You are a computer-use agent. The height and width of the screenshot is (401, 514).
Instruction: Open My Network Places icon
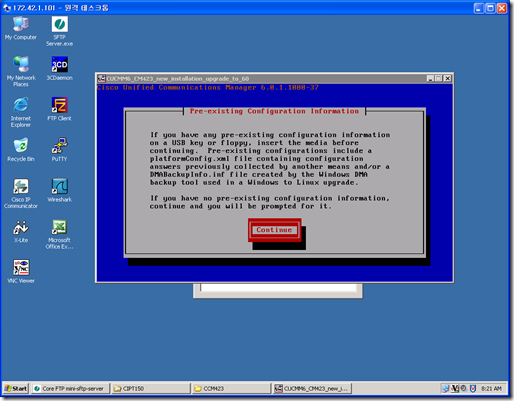tap(21, 71)
